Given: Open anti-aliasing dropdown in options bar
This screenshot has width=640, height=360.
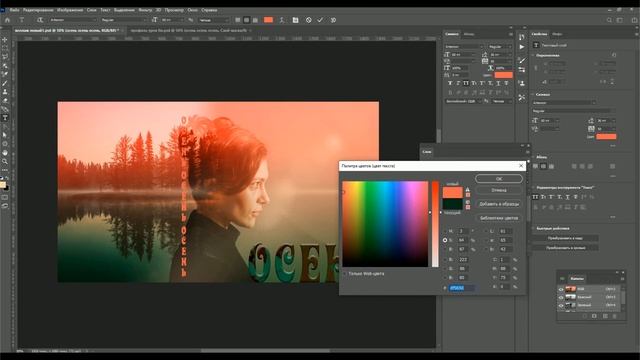Looking at the screenshot, I should [213, 20].
